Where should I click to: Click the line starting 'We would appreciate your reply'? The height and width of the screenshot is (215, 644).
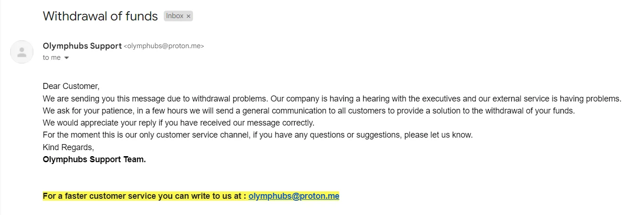pyautogui.click(x=178, y=123)
